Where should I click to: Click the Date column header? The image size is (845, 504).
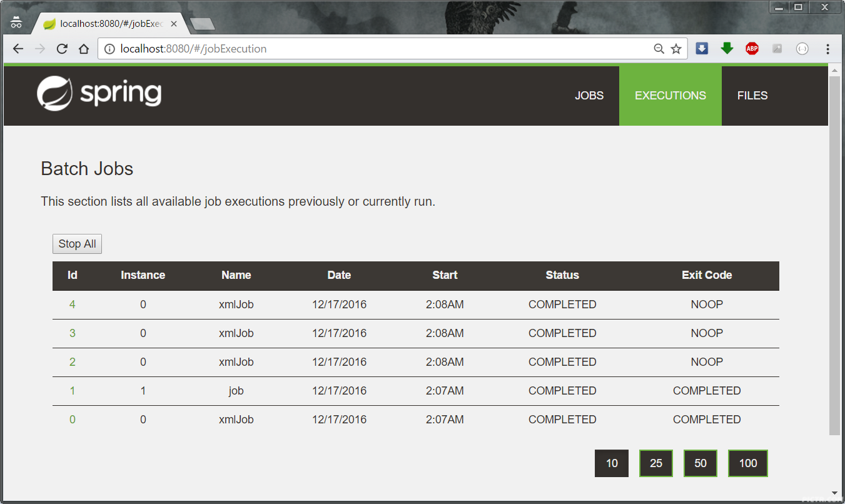tap(340, 275)
